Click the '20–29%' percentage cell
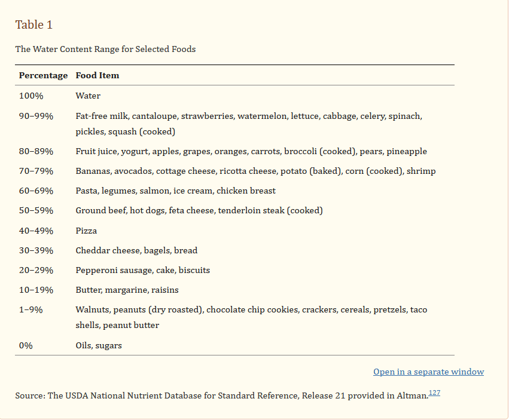Image resolution: width=509 pixels, height=420 pixels. pos(36,270)
